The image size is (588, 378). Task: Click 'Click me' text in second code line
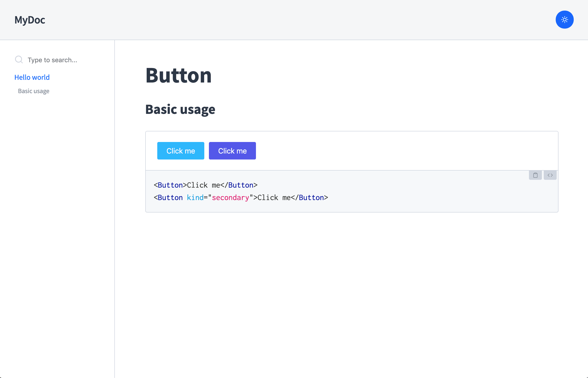(274, 198)
